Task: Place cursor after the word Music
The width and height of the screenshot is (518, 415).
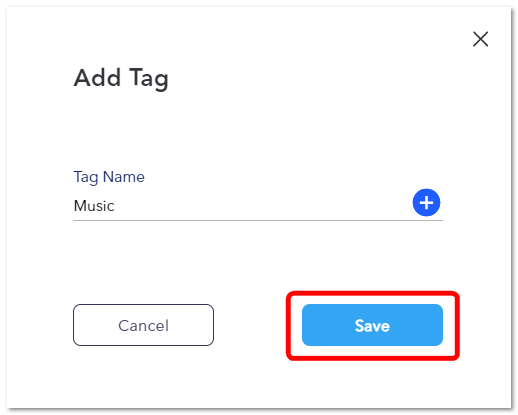Action: coord(116,206)
